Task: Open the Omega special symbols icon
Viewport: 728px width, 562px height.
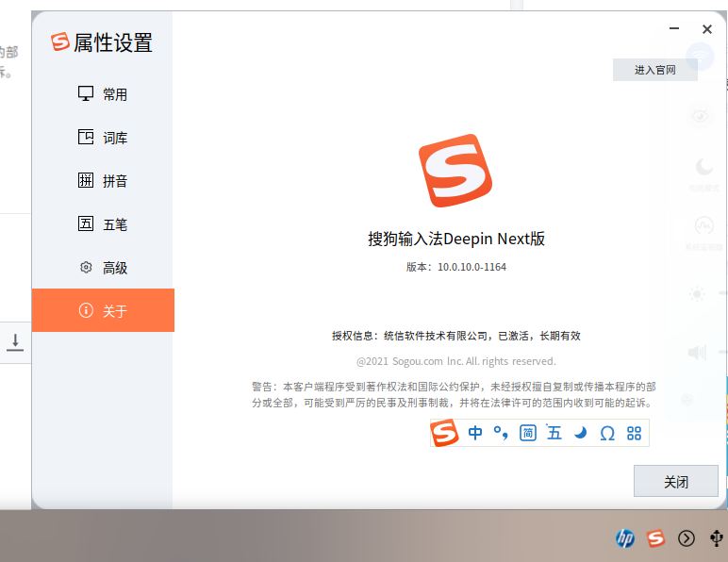Action: click(607, 434)
